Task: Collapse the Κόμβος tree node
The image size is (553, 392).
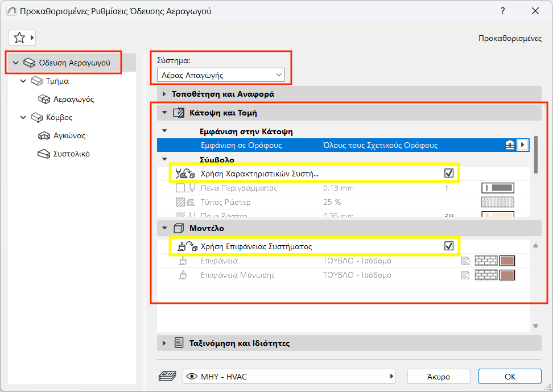Action: [23, 118]
